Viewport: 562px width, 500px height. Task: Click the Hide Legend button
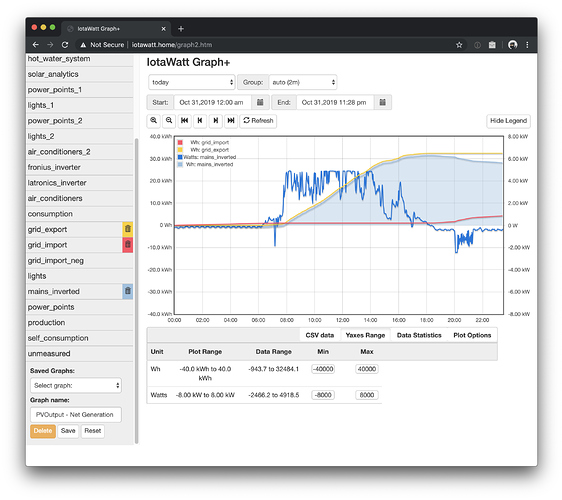coord(508,121)
